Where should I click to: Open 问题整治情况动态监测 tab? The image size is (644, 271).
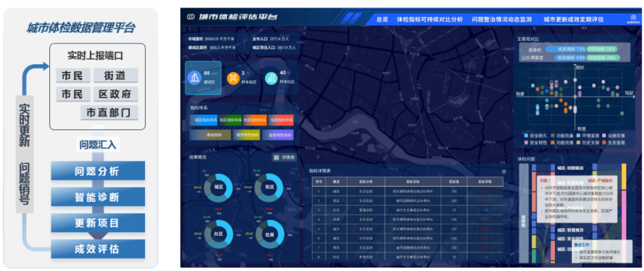pyautogui.click(x=502, y=19)
